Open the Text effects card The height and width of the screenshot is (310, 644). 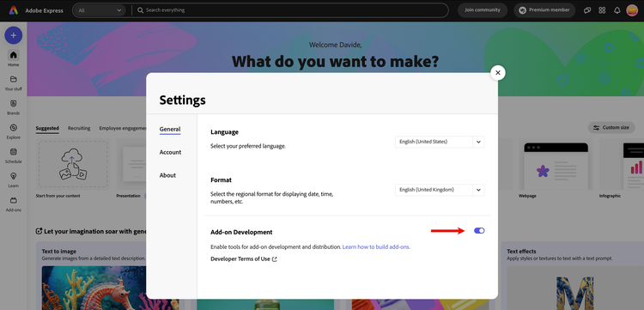point(573,276)
